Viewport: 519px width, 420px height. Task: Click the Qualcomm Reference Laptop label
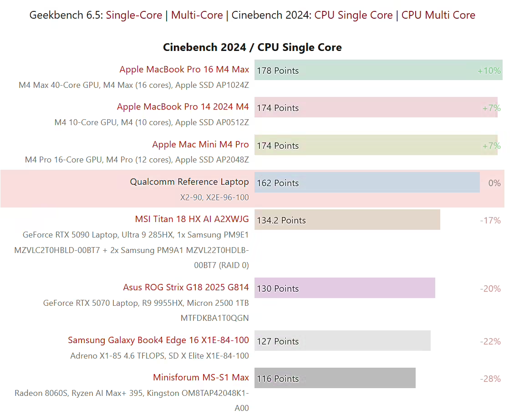189,182
